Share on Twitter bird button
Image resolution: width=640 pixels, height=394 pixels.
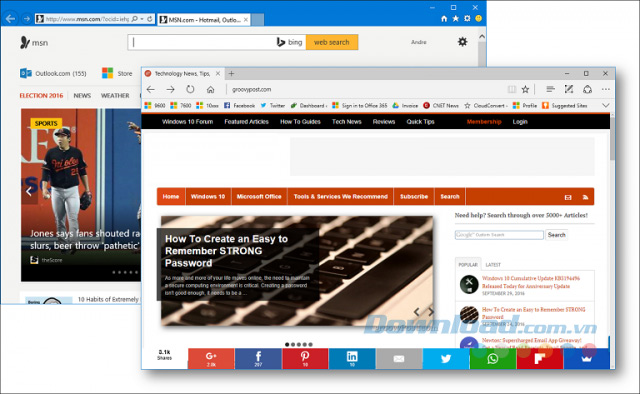(x=446, y=358)
